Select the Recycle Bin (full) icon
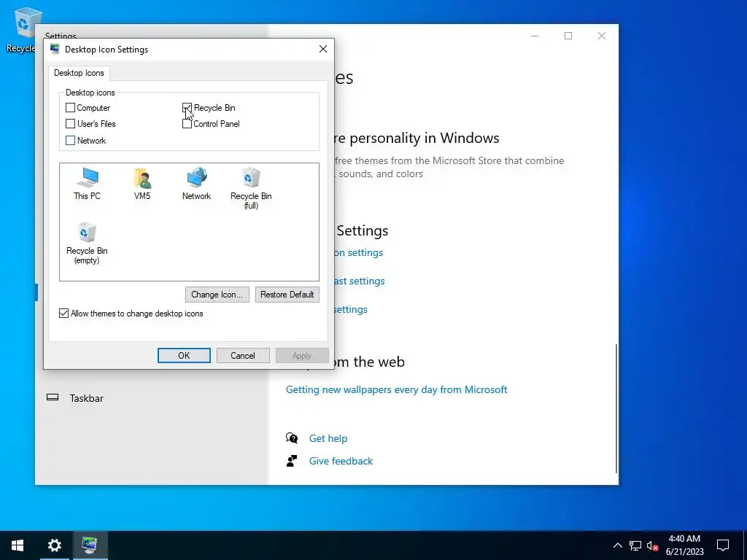Image resolution: width=747 pixels, height=560 pixels. point(251,188)
